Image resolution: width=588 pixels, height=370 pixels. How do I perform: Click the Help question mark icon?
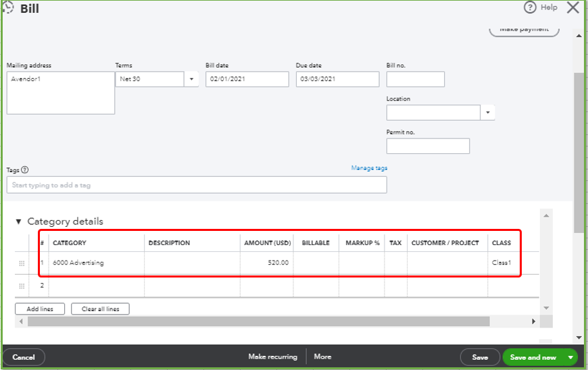(x=530, y=7)
